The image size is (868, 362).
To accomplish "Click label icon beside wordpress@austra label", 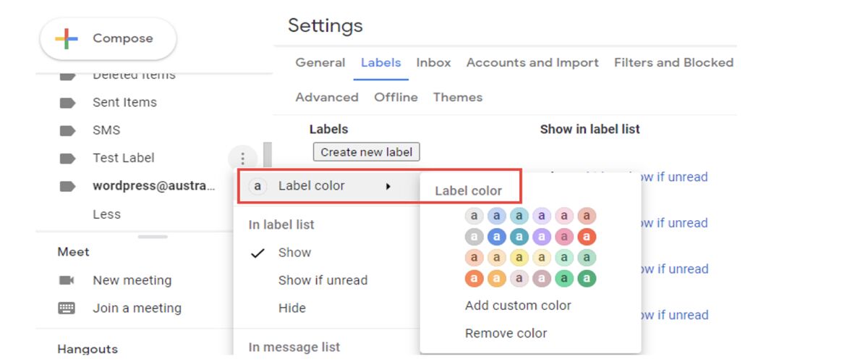I will click(67, 186).
